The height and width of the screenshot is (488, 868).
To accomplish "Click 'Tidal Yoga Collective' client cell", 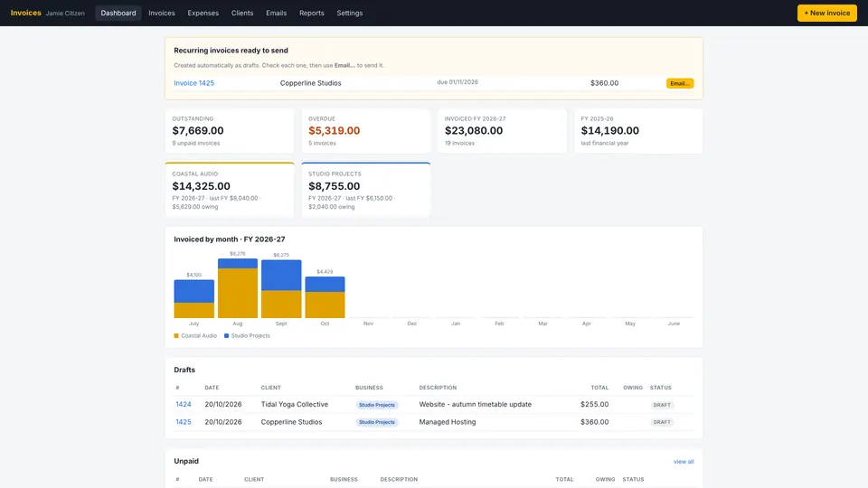I will tap(295, 405).
